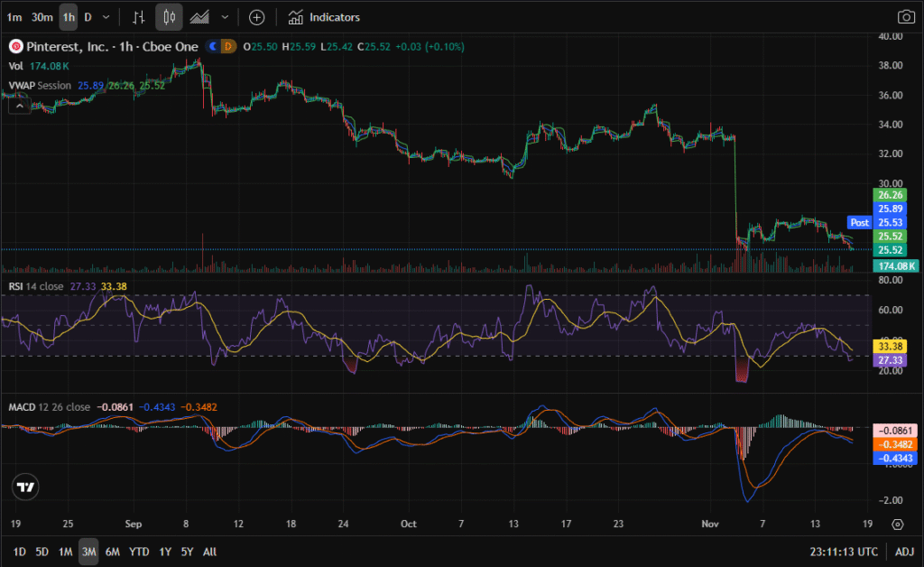The height and width of the screenshot is (567, 924).
Task: Click the blue Post price label
Action: click(x=859, y=222)
